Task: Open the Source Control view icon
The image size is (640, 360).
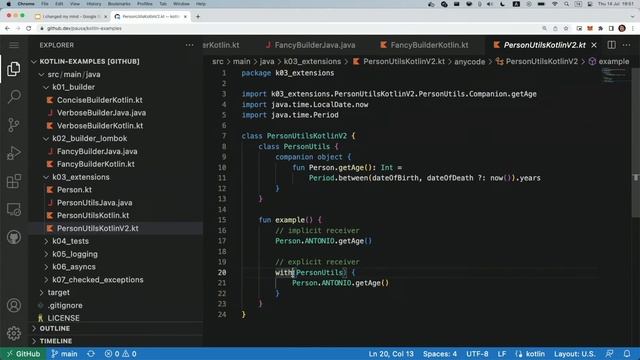Action: point(13,124)
